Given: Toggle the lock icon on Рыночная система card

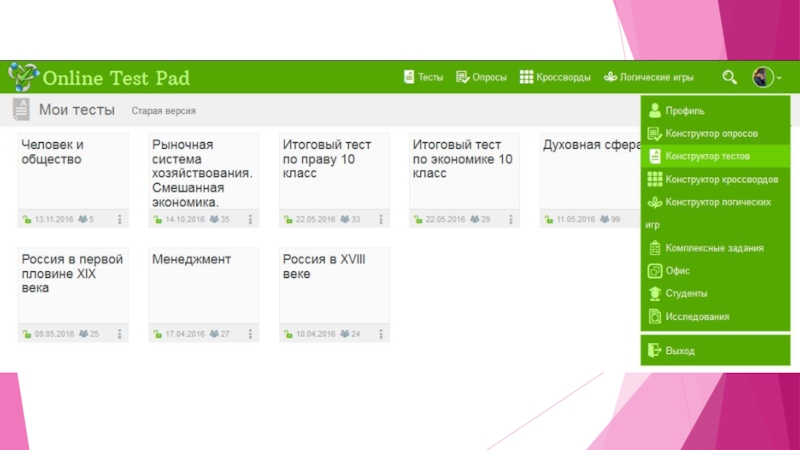Looking at the screenshot, I should [158, 219].
